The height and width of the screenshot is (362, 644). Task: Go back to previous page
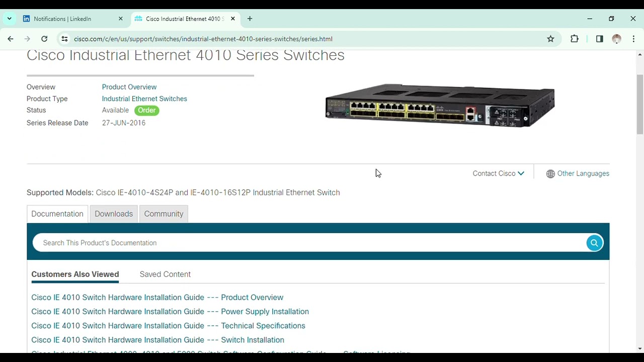11,39
